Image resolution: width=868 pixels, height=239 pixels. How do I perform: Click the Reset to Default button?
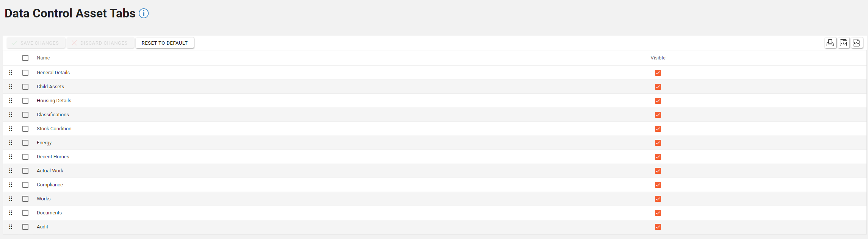[x=165, y=43]
